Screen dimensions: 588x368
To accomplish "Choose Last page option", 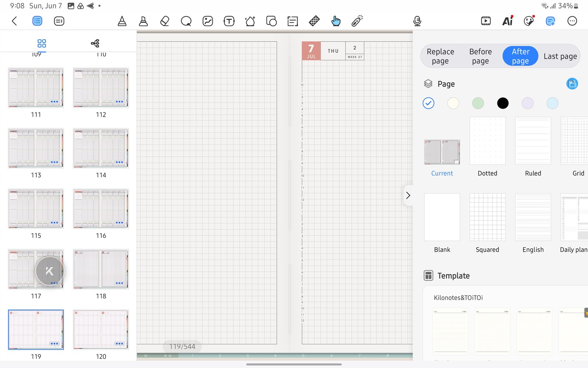I will pos(560,56).
